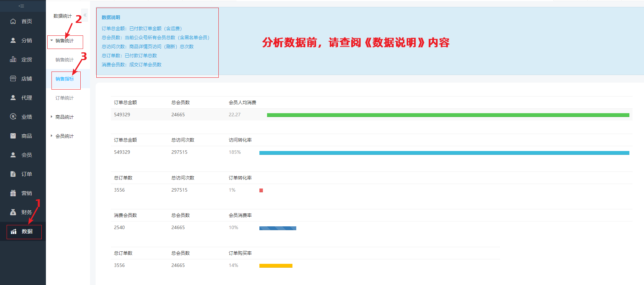This screenshot has width=644, height=285.
Task: Collapse the main sidebar with the top menu icon
Action: [21, 6]
